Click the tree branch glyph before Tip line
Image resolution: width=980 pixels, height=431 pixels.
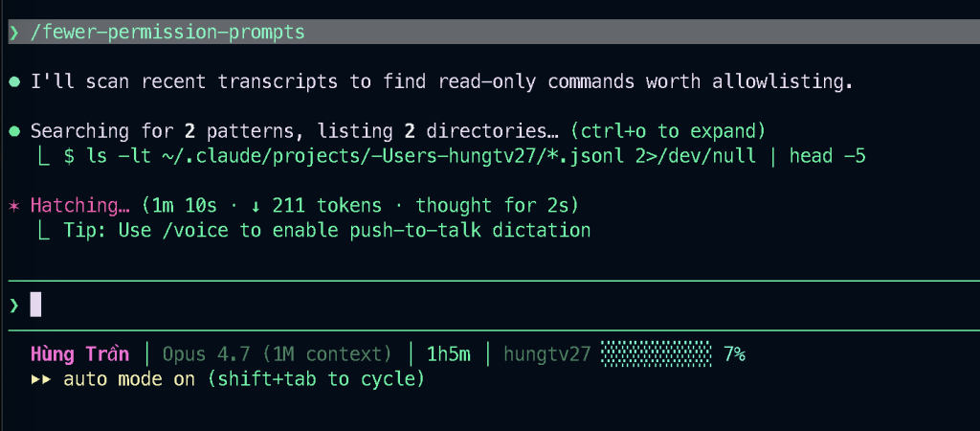tap(41, 231)
